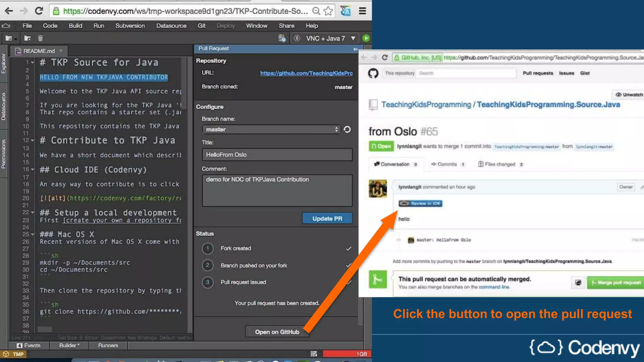
Task: Open the repository URL link in the Pull Request panel
Action: 306,73
